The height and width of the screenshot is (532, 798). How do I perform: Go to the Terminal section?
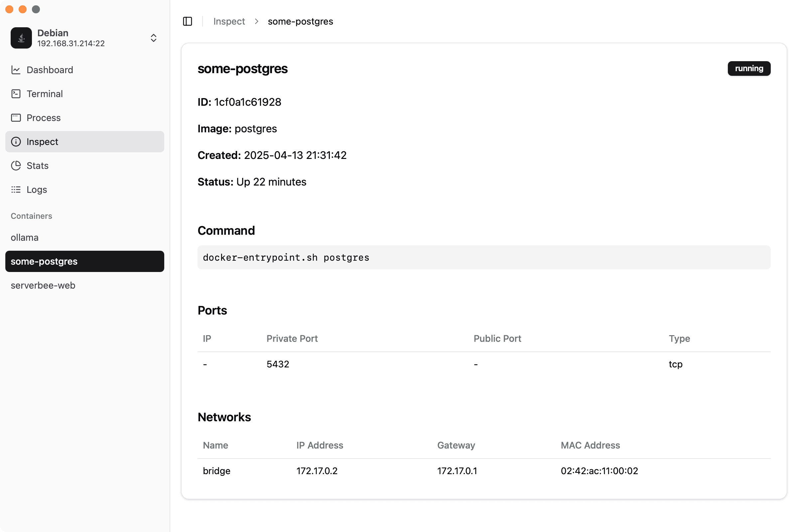[45, 94]
